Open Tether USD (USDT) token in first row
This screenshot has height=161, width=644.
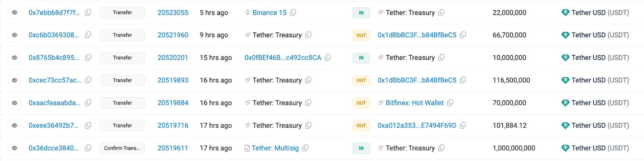click(600, 12)
